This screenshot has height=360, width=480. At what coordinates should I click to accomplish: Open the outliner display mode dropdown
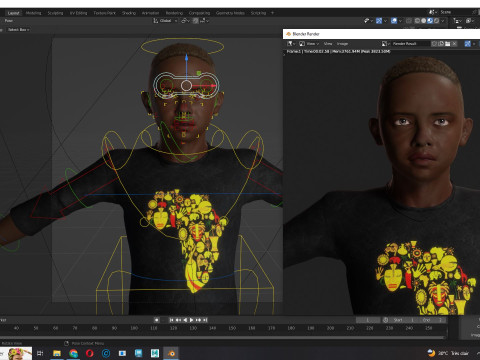(457, 21)
